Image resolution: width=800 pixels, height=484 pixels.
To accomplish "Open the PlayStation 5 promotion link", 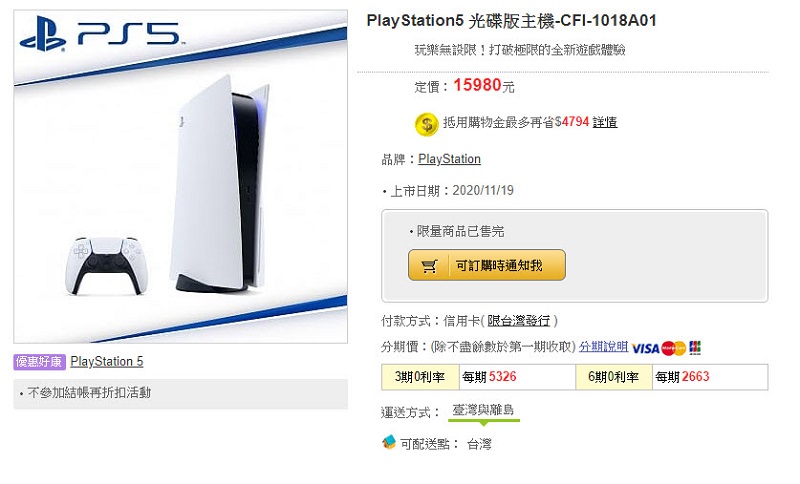I will tap(107, 362).
